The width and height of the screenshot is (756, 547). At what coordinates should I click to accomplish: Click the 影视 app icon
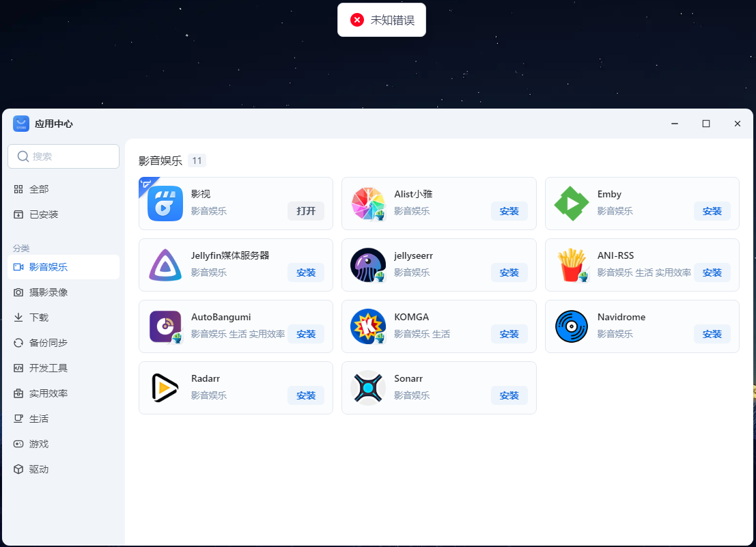tap(165, 204)
